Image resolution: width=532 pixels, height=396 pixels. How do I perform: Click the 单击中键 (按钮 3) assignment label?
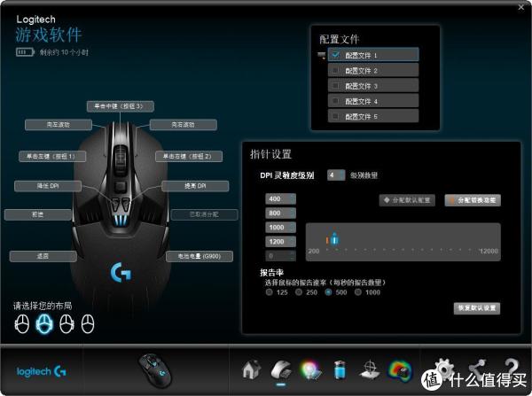pyautogui.click(x=120, y=106)
